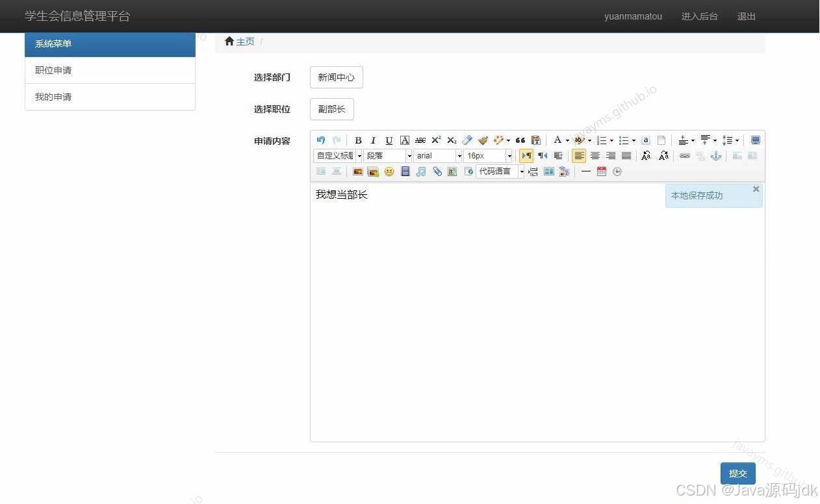Image resolution: width=820 pixels, height=504 pixels.
Task: Open the 段落 paragraph format dropdown
Action: [388, 156]
